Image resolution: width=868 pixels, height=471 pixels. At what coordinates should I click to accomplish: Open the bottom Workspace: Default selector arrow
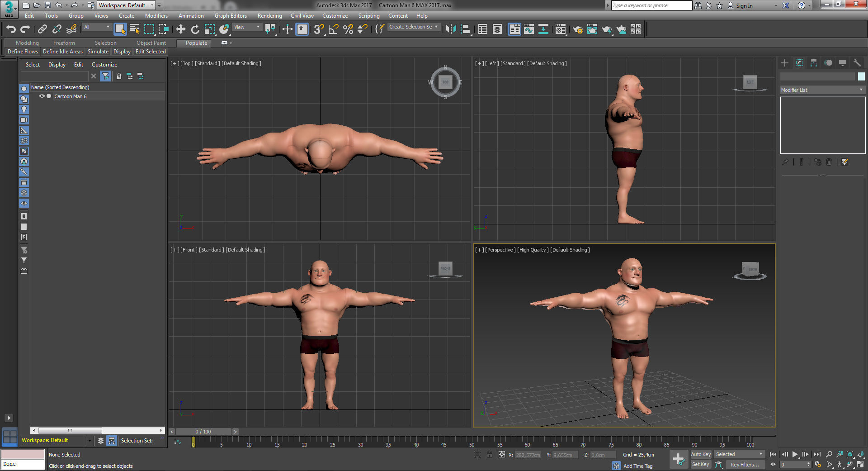point(90,441)
